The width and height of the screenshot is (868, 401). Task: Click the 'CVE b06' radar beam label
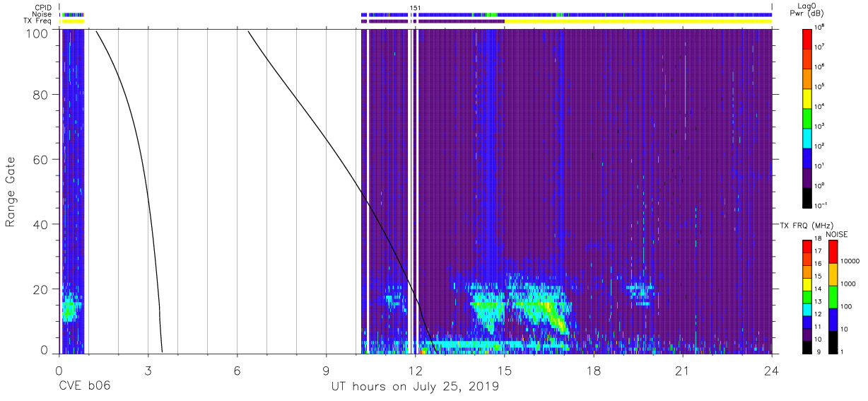pyautogui.click(x=84, y=387)
